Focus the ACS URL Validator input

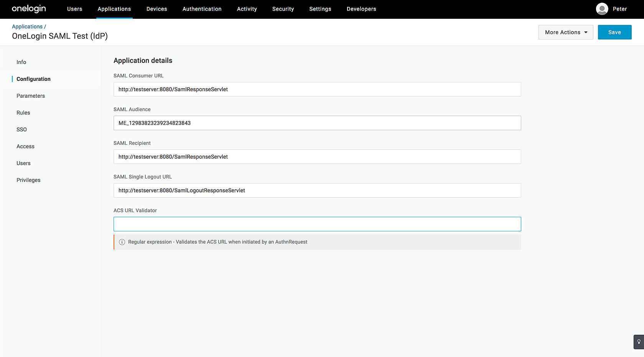tap(317, 224)
